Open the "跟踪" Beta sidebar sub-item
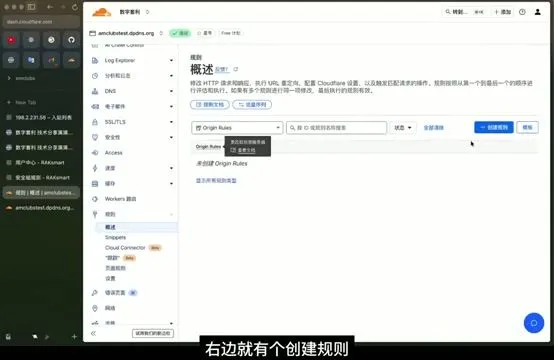Image resolution: width=554 pixels, height=360 pixels. [x=112, y=258]
